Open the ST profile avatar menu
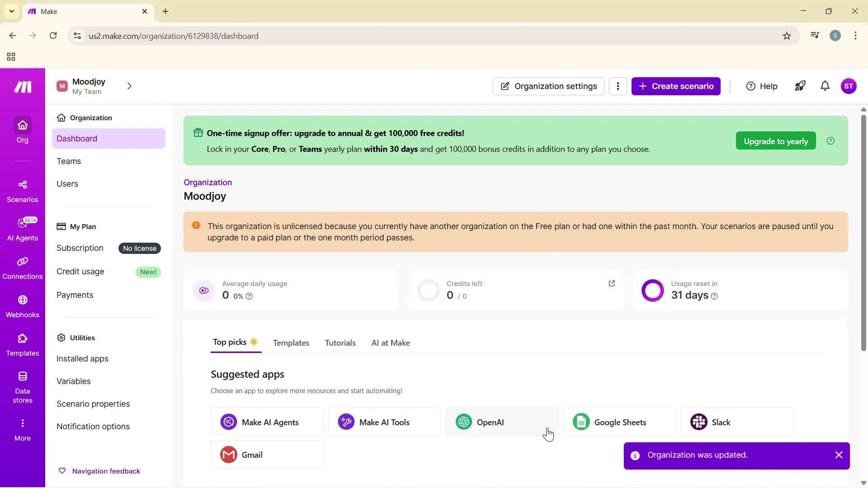 coord(850,86)
